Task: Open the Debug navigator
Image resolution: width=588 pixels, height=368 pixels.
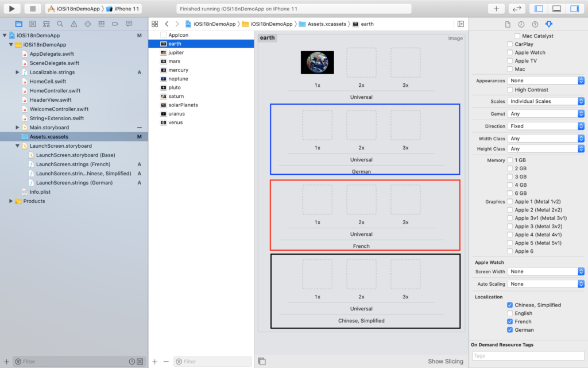Action: point(101,24)
